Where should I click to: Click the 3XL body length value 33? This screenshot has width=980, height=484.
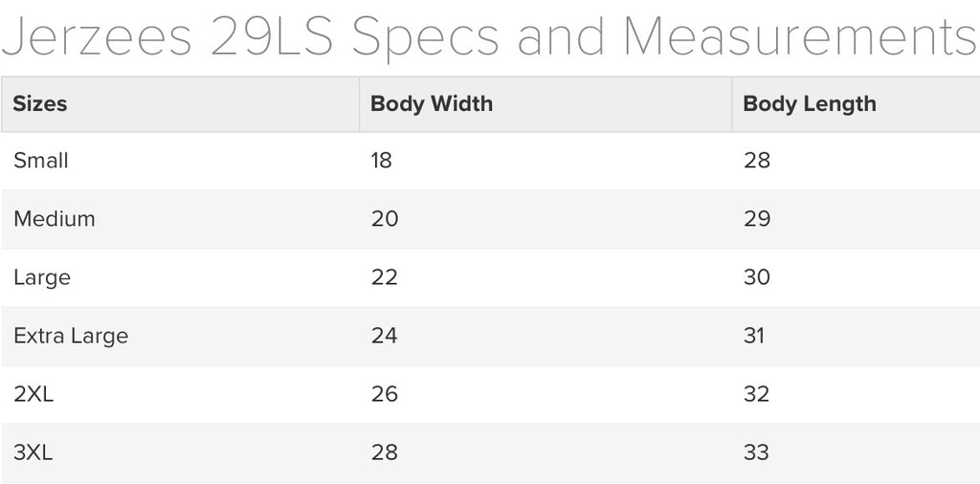[x=757, y=452]
